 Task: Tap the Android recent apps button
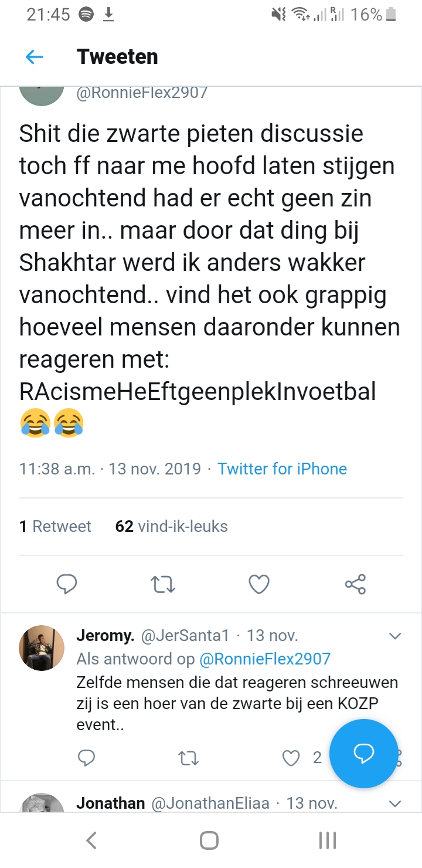[x=328, y=840]
